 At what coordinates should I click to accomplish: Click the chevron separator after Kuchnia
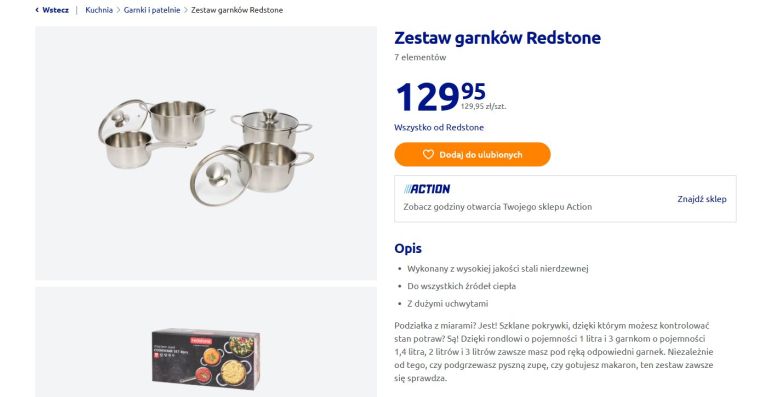click(118, 10)
